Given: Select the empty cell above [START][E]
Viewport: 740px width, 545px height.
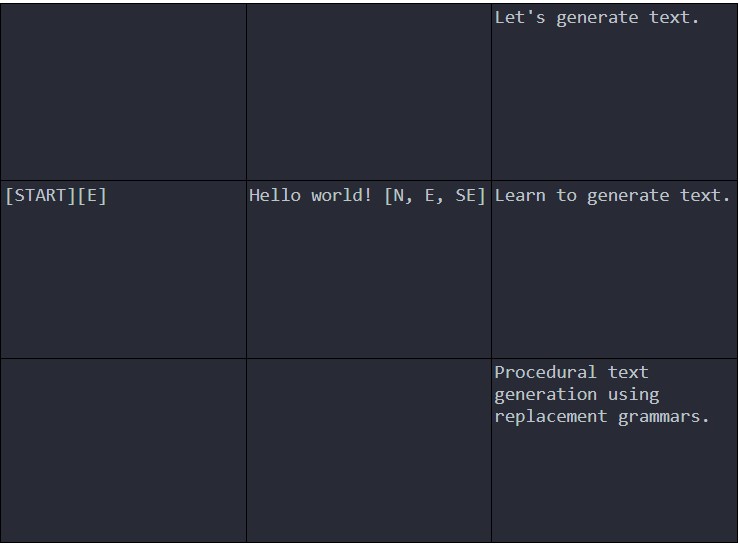Looking at the screenshot, I should pyautogui.click(x=124, y=92).
